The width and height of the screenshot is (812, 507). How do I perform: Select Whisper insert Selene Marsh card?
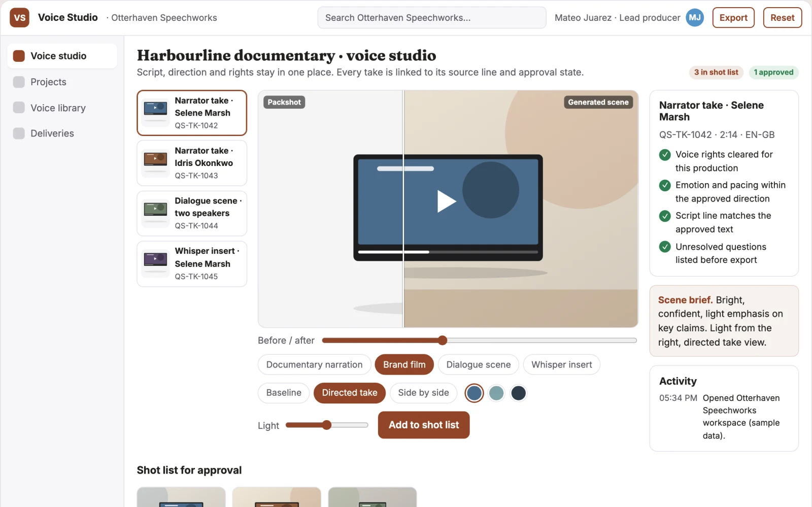pyautogui.click(x=192, y=264)
